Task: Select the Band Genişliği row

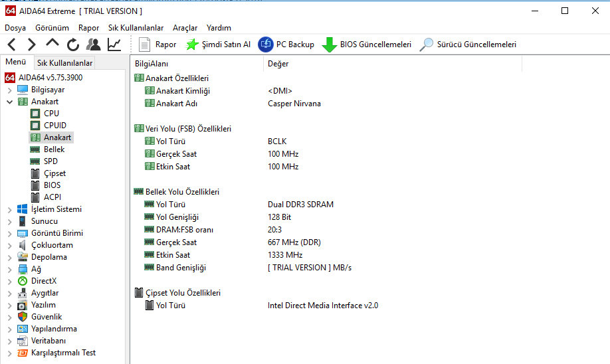Action: click(327, 268)
